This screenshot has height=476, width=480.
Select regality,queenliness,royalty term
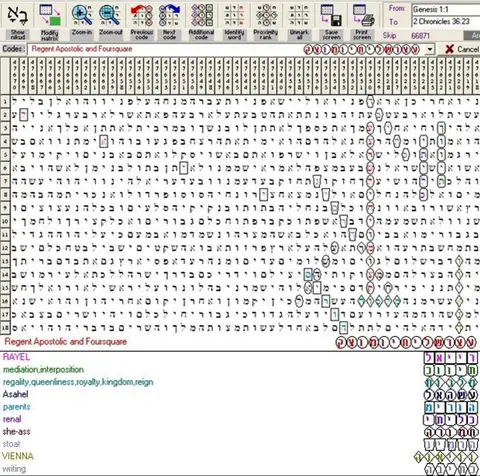click(x=78, y=382)
